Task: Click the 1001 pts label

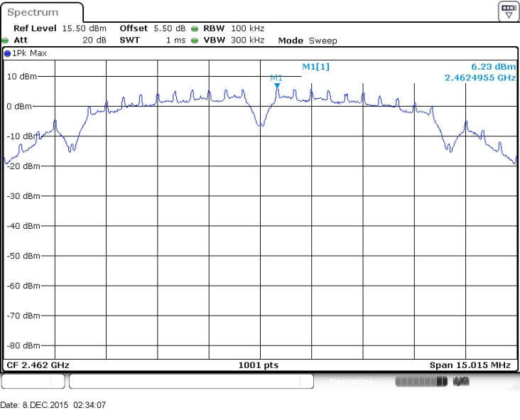Action: coord(259,365)
